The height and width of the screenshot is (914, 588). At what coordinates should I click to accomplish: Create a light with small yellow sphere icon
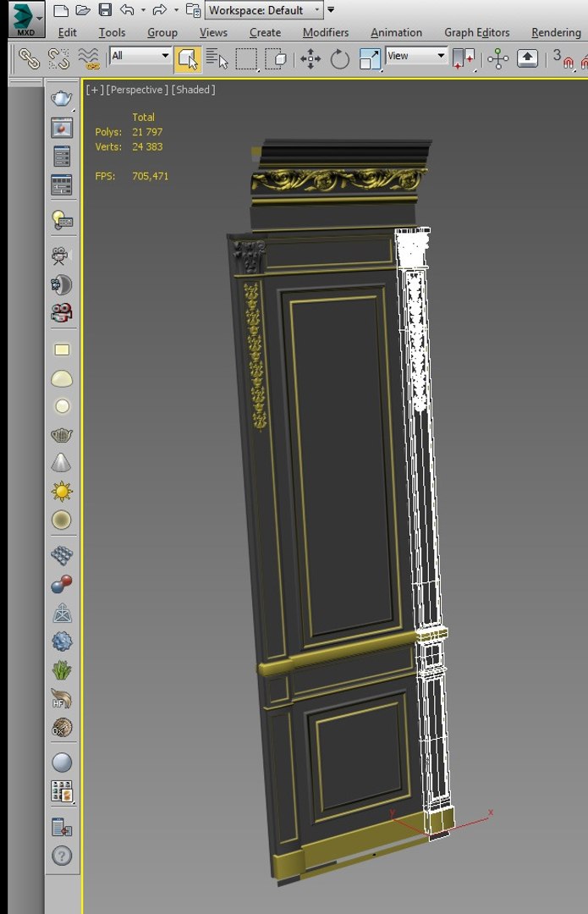(62, 406)
